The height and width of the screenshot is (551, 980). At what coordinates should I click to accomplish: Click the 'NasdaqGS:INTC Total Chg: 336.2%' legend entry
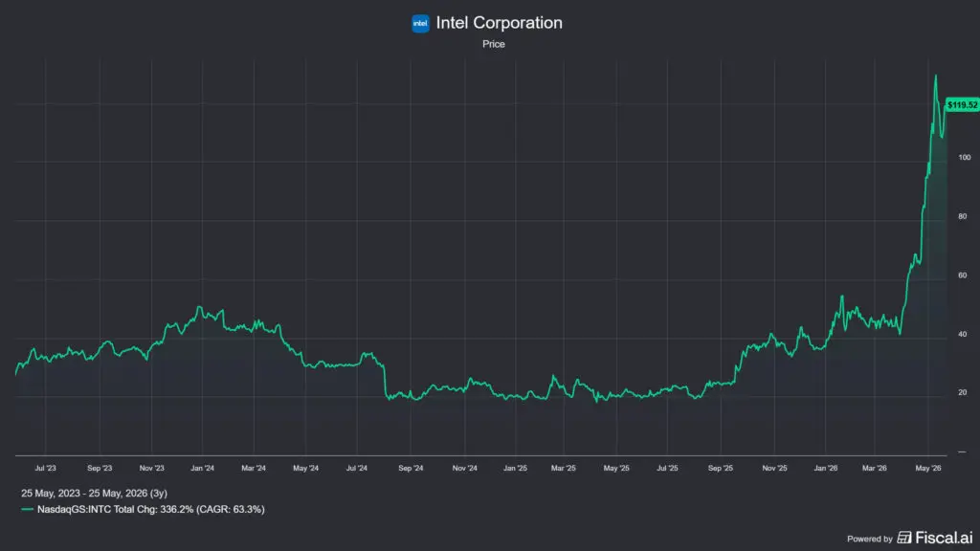(x=150, y=510)
